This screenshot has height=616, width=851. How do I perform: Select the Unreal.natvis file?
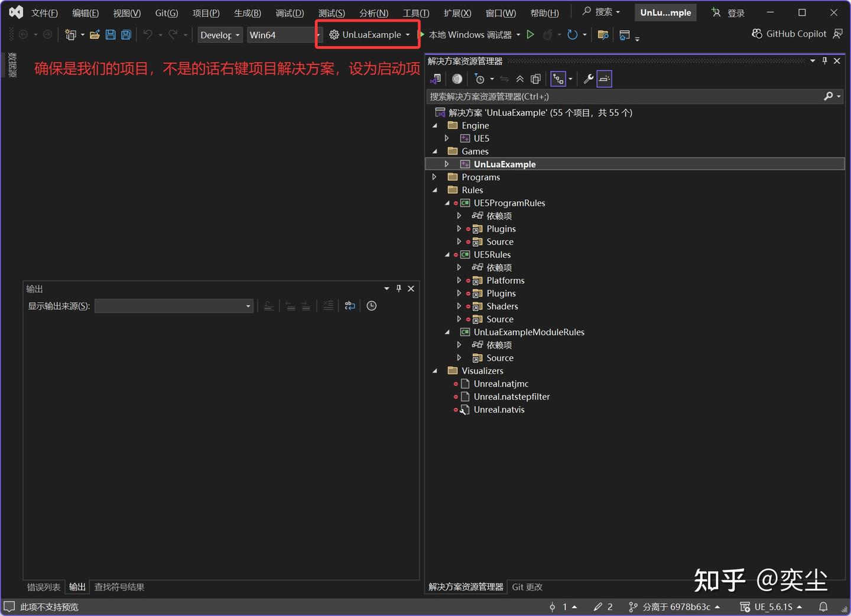point(499,410)
